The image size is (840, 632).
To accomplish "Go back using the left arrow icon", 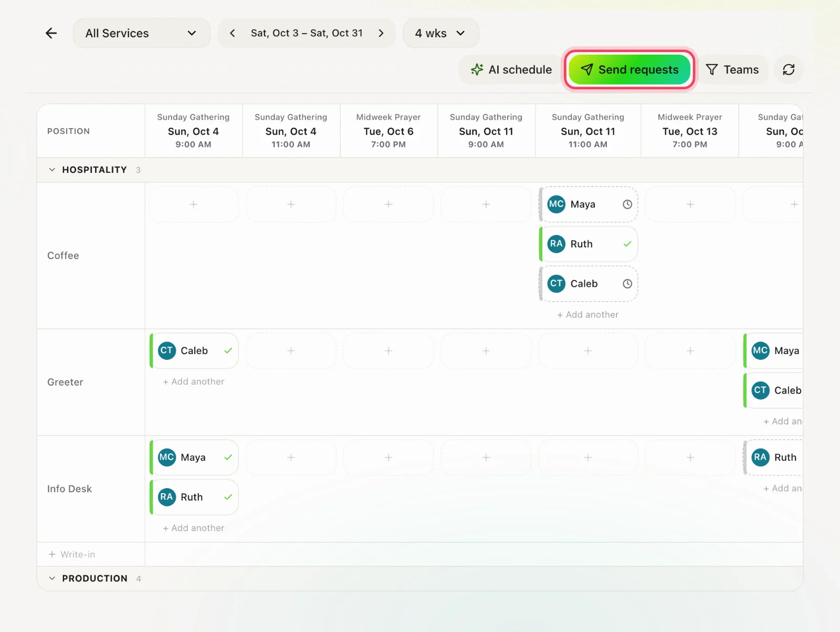I will [x=51, y=33].
